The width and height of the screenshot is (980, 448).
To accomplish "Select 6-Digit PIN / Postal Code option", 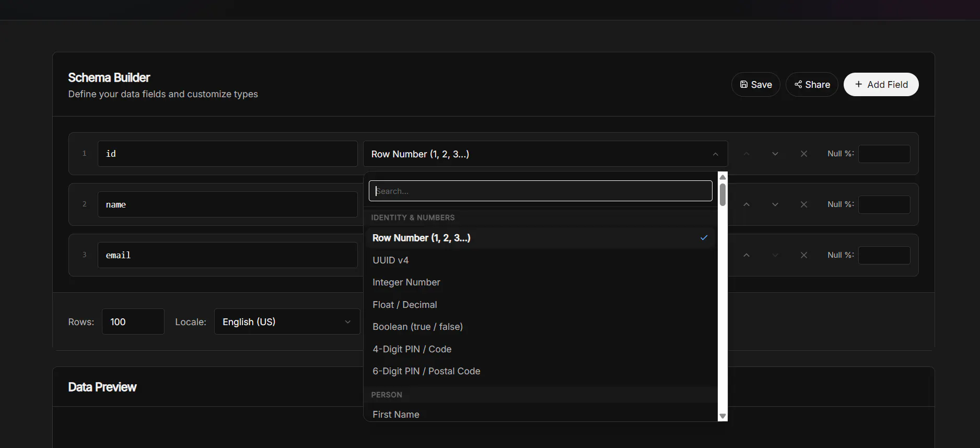I will pyautogui.click(x=540, y=371).
